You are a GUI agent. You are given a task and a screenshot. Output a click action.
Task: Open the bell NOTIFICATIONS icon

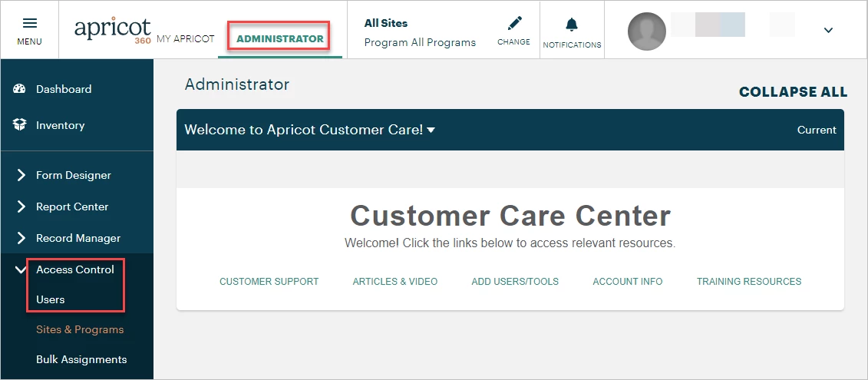click(x=571, y=25)
